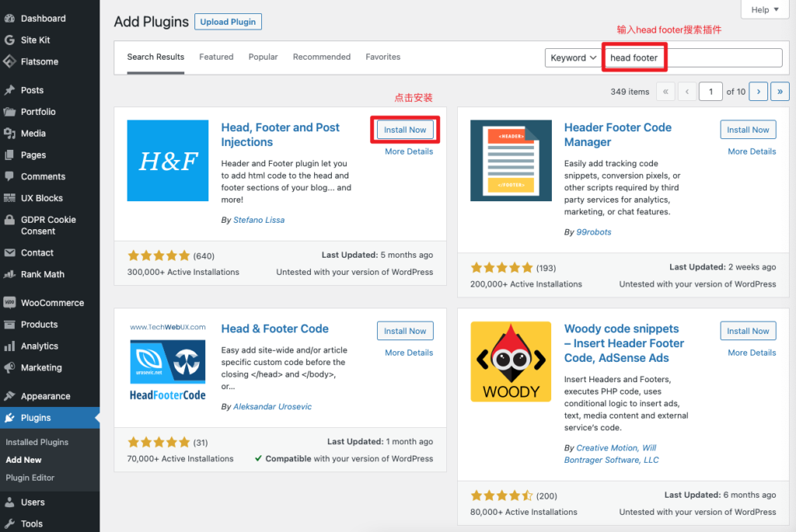Click the Flatsome diamond icon
This screenshot has width=796, height=532.
click(x=9, y=61)
